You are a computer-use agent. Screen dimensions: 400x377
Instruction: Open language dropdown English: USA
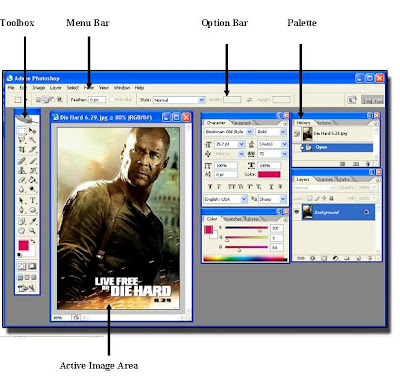point(244,199)
